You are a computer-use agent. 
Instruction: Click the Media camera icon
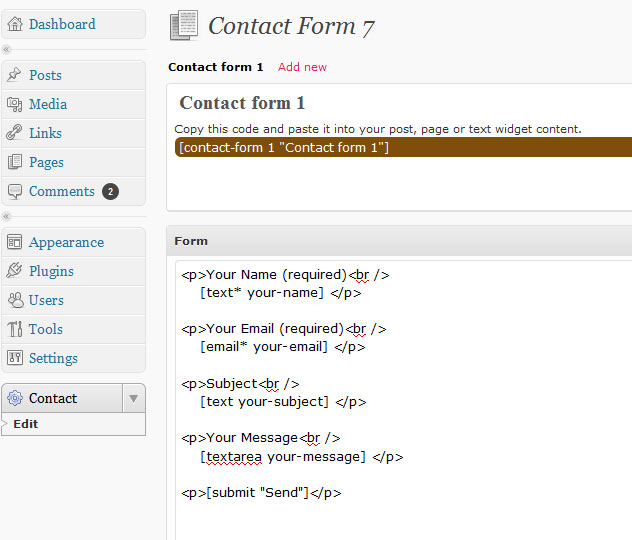[15, 104]
